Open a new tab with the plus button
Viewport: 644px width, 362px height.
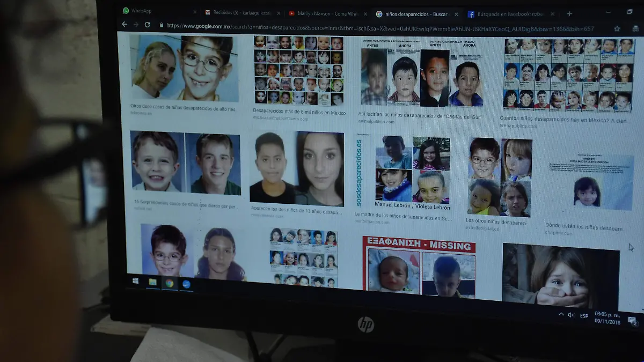click(x=569, y=13)
